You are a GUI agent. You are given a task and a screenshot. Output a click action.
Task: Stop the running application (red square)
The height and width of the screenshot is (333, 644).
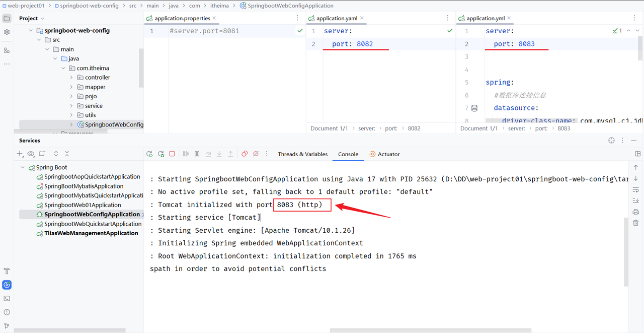tap(172, 154)
